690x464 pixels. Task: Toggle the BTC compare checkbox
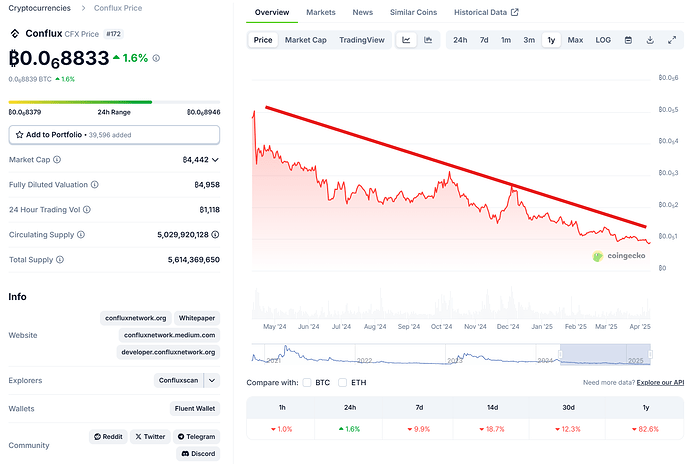[x=307, y=383]
